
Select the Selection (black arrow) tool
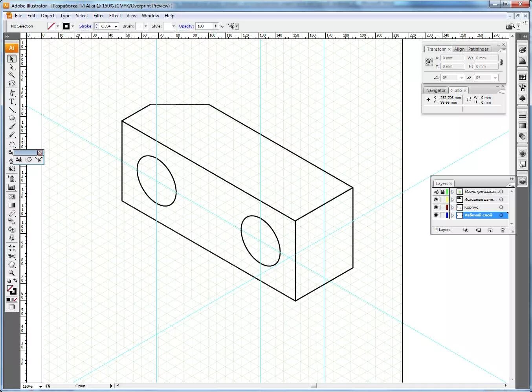coord(11,59)
